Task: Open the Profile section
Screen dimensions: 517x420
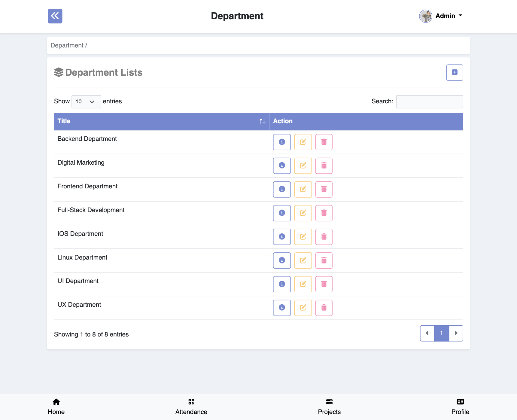Action: pyautogui.click(x=460, y=406)
